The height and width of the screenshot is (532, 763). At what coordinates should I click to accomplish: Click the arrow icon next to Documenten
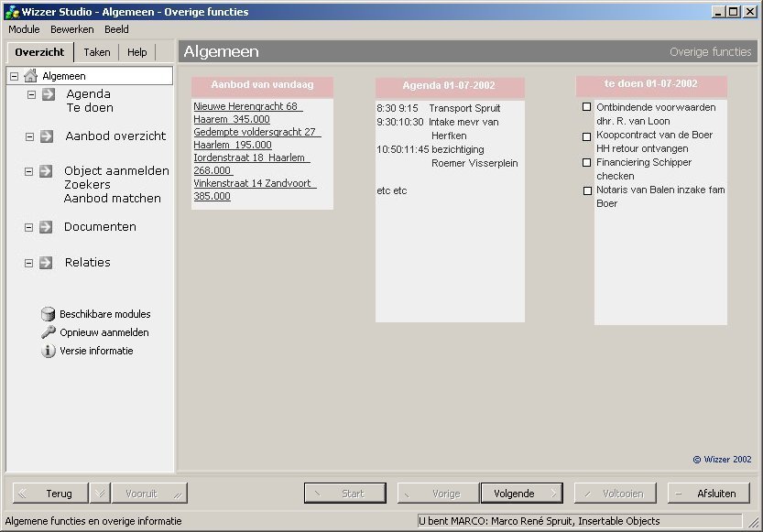pos(46,227)
